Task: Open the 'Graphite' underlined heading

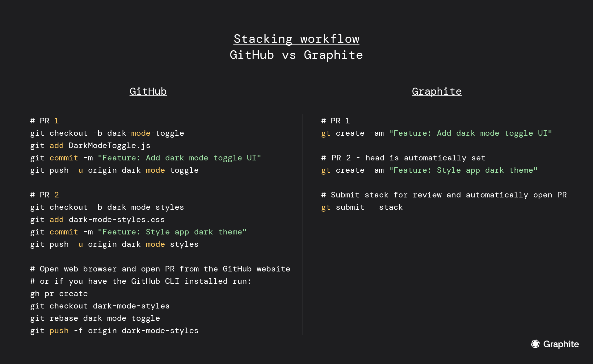Action: 437,91
